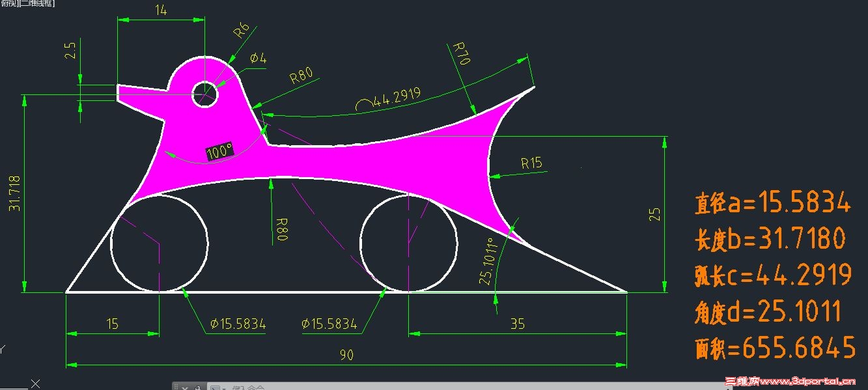The height and width of the screenshot is (390, 868).
Task: Select the orange text 直径a=15.5834
Action: pyautogui.click(x=772, y=203)
